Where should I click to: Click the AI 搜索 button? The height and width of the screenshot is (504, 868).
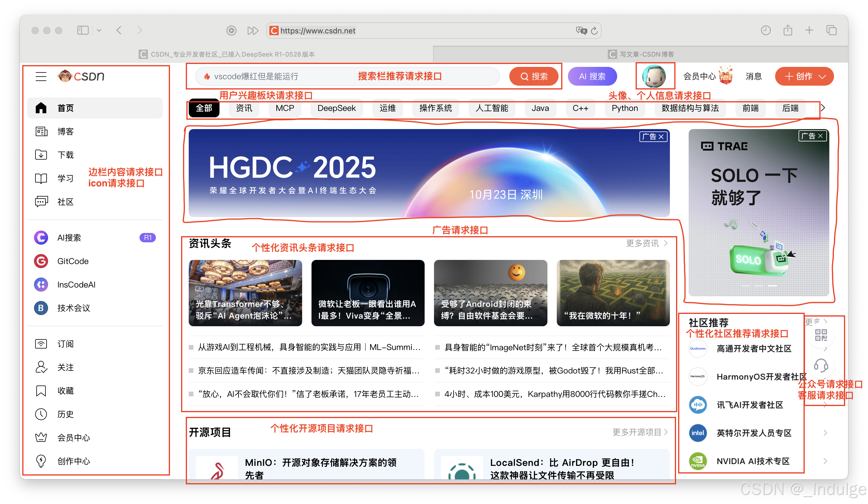(x=593, y=76)
